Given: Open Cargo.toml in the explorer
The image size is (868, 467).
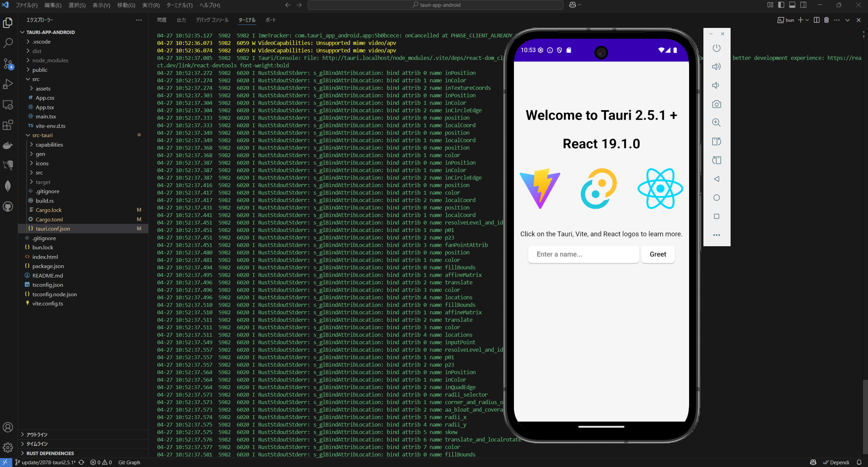Looking at the screenshot, I should 49,219.
